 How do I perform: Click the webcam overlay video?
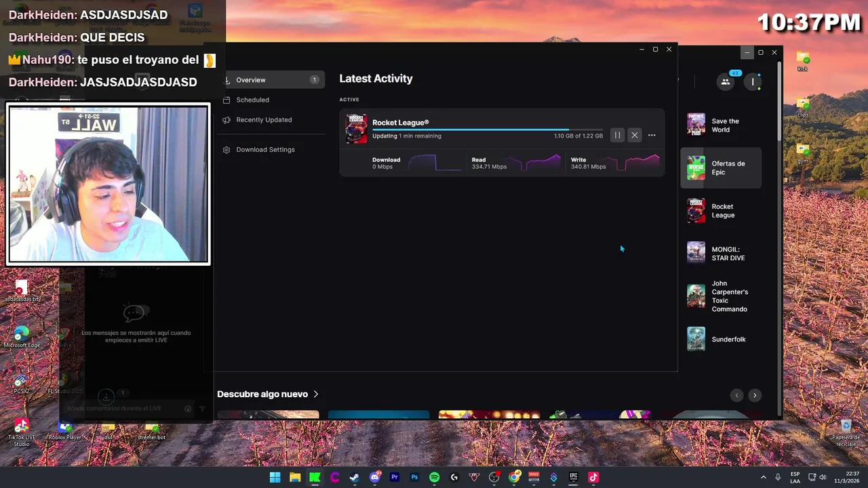108,184
